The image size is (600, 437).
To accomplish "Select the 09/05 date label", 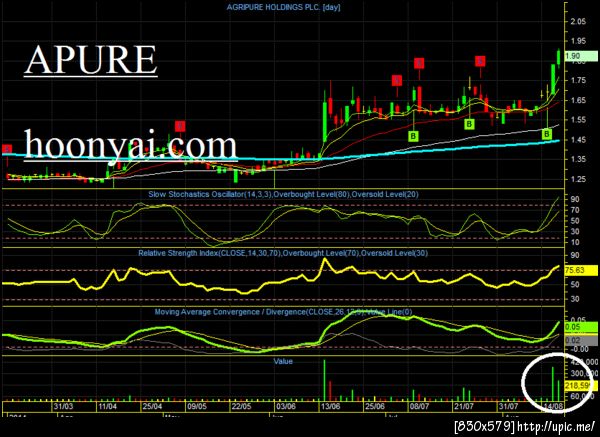I will click(197, 406).
